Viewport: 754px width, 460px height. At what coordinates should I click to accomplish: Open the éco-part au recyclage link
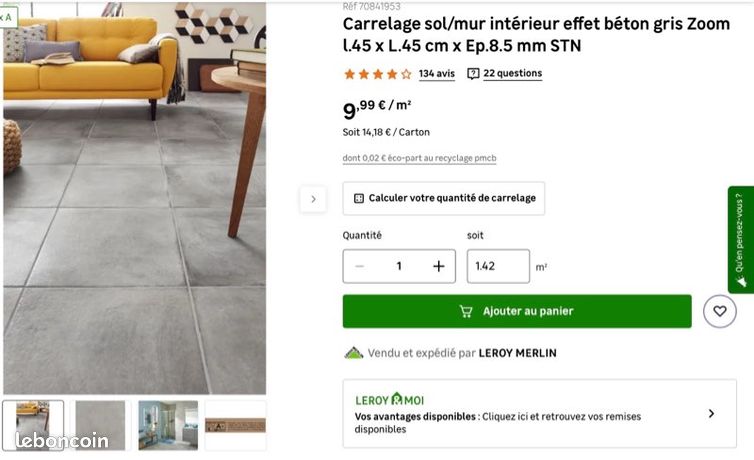(419, 158)
